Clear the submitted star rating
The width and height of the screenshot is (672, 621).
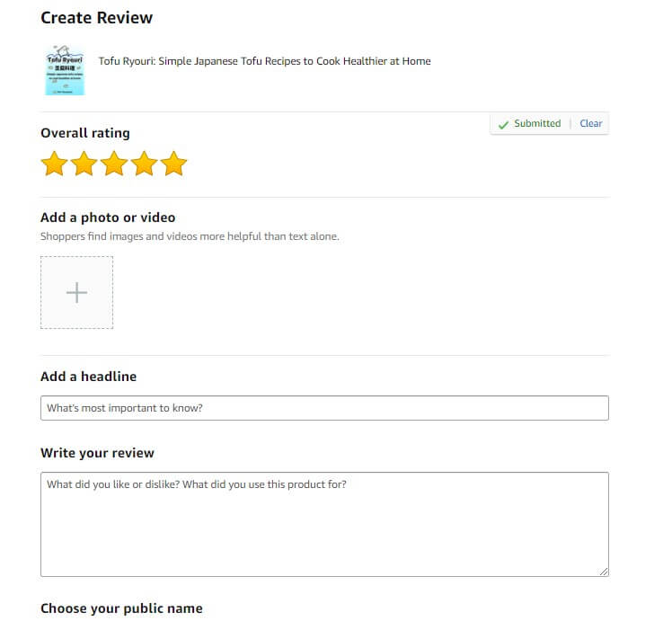click(591, 123)
